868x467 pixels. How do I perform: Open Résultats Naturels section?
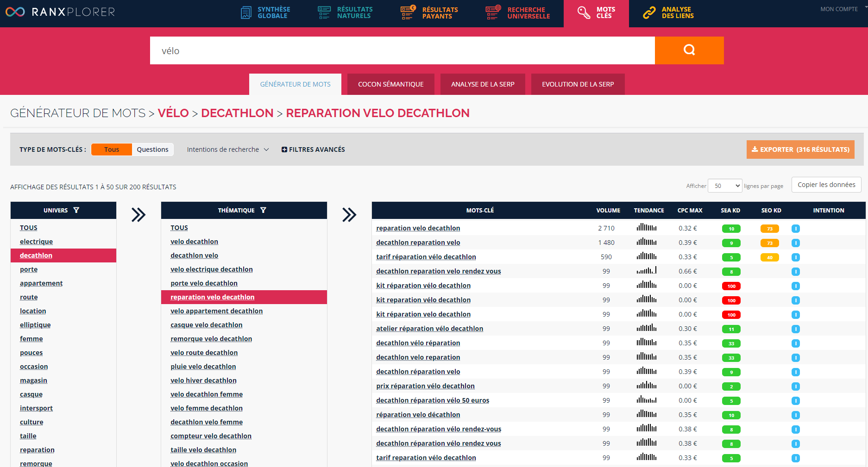[x=345, y=12]
